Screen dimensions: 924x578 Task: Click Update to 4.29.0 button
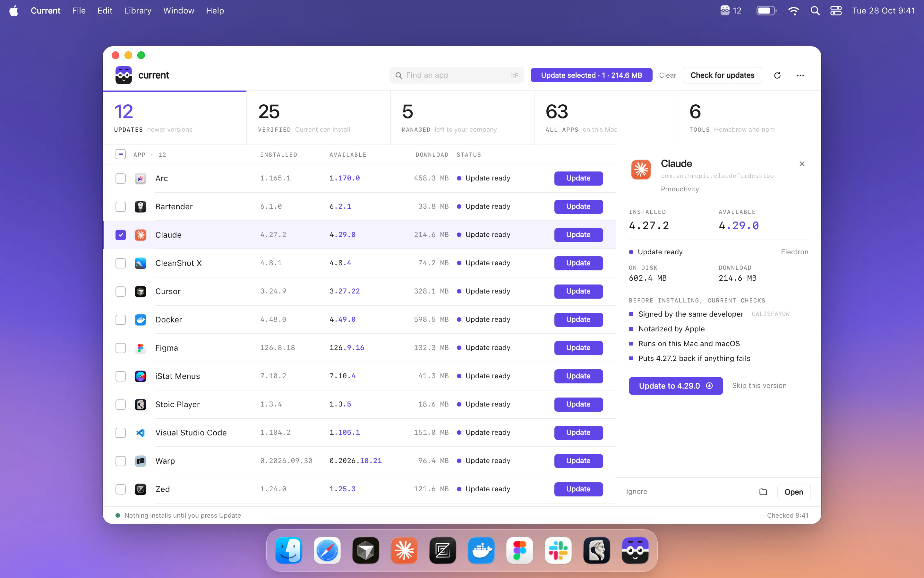(676, 386)
